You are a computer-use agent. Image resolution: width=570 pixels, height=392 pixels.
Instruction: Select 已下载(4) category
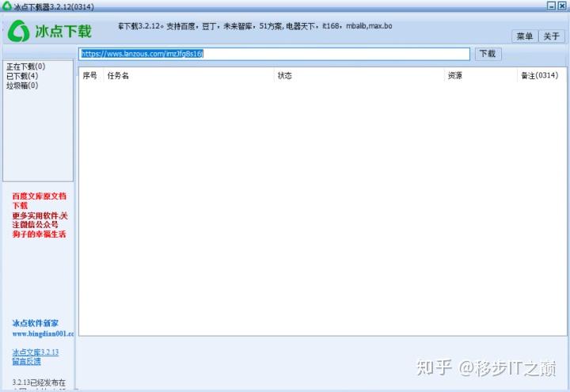pos(22,76)
